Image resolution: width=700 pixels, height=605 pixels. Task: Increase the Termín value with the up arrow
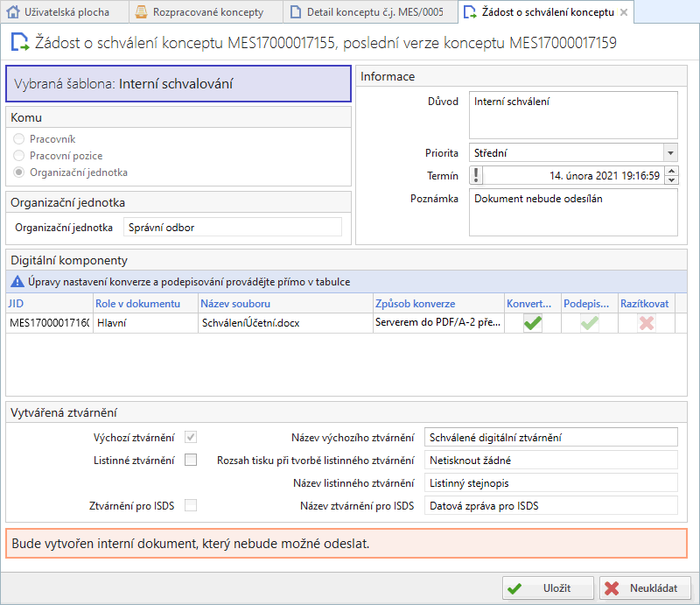[671, 171]
